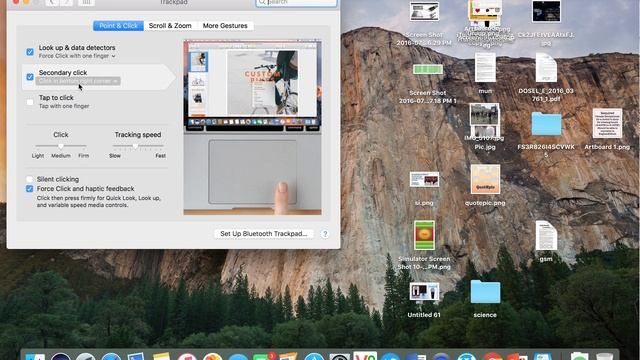Select the FS3R826I4SCVWK5 folder
640x360 pixels.
(x=546, y=135)
